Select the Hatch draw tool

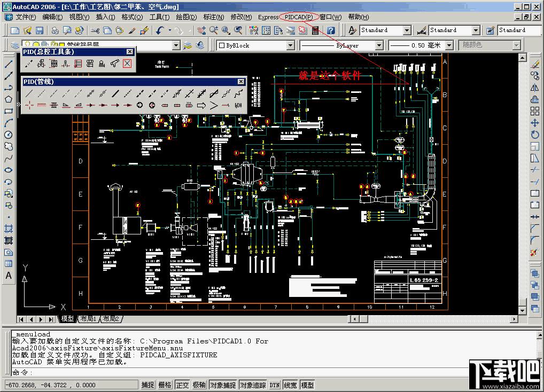(x=9, y=229)
